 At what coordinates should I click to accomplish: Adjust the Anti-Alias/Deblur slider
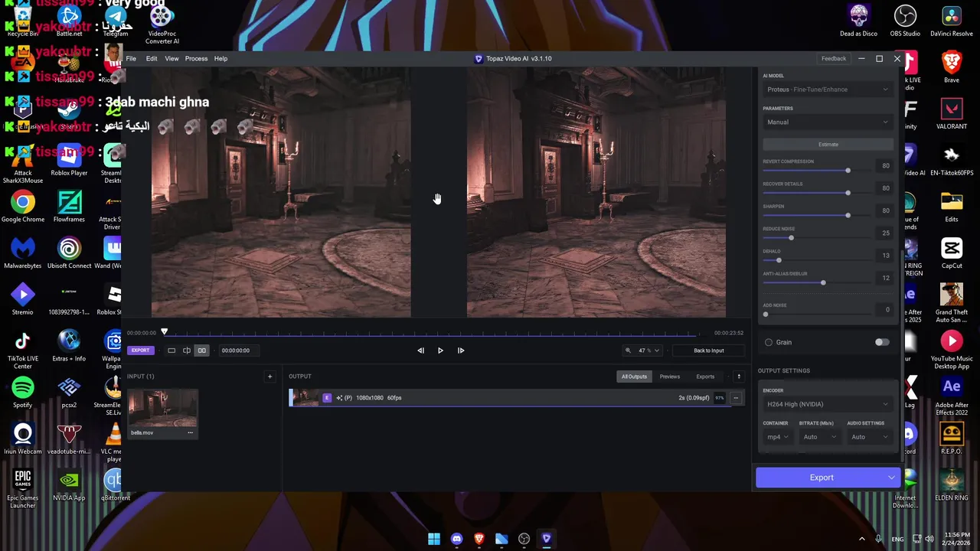[x=817, y=283]
